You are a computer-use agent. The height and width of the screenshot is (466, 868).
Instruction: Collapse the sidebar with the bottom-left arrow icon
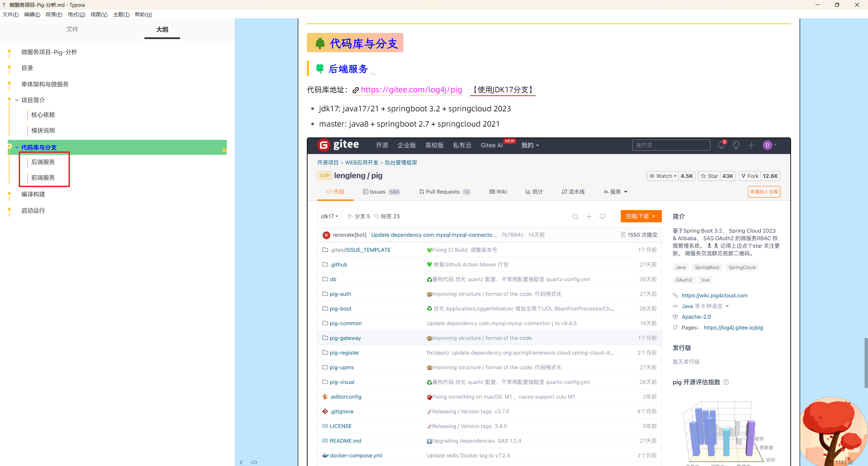coord(241,462)
